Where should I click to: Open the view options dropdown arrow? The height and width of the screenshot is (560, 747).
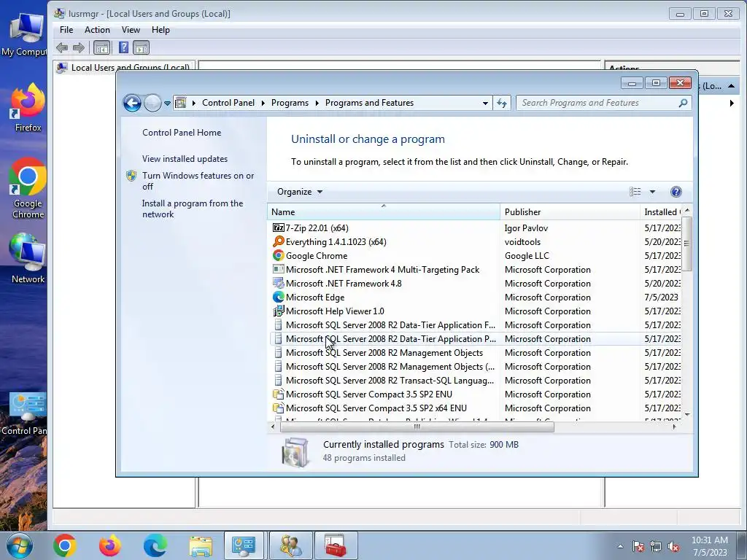[x=652, y=192]
